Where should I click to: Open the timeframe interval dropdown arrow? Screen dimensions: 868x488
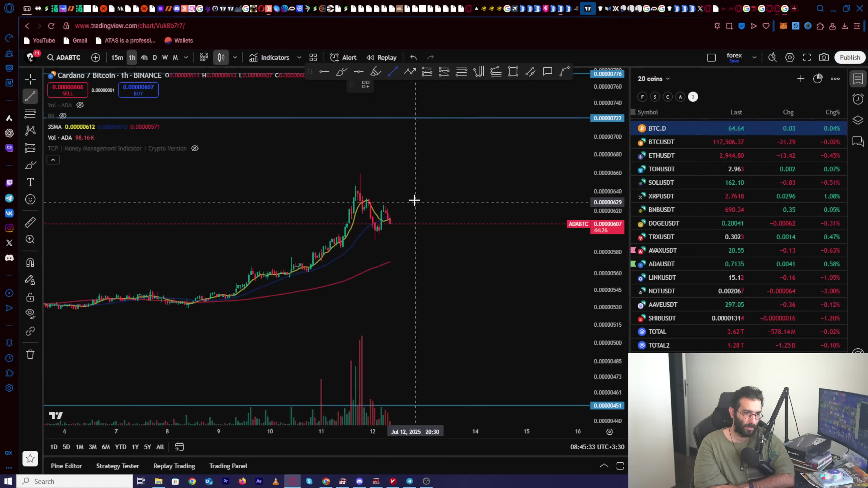coord(186,58)
